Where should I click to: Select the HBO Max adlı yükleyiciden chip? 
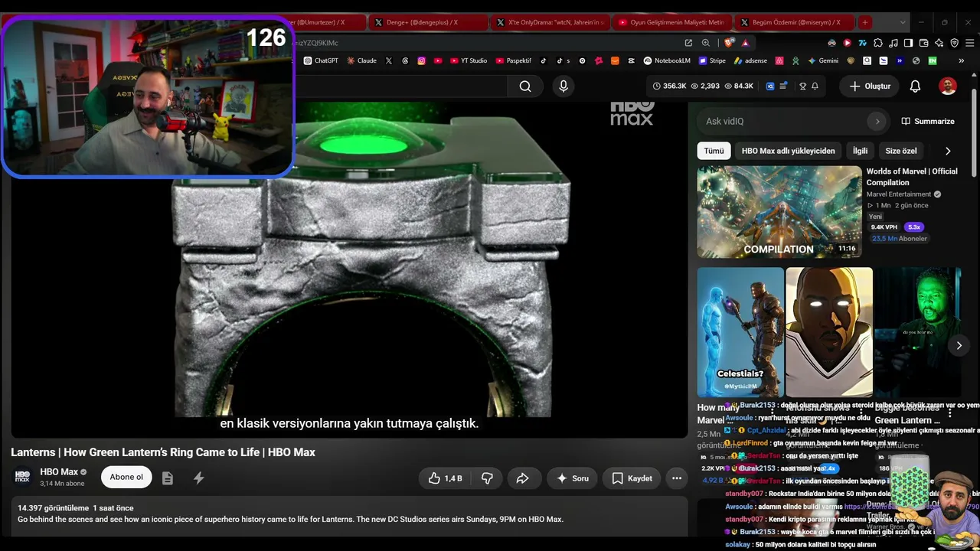[x=788, y=151]
